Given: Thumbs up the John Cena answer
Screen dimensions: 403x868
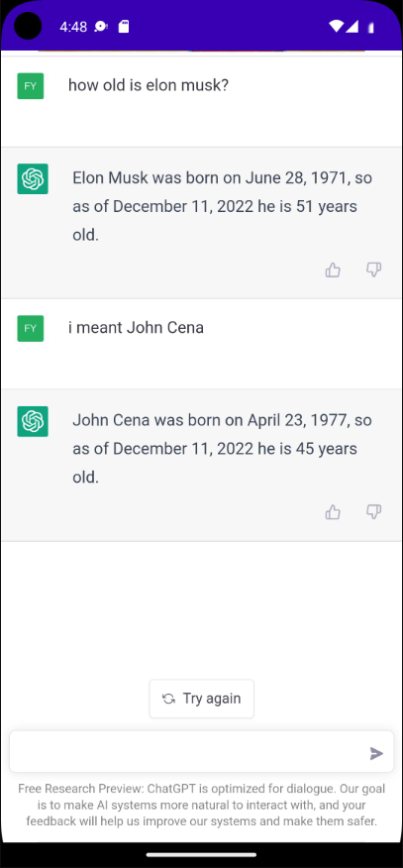Looking at the screenshot, I should [333, 512].
